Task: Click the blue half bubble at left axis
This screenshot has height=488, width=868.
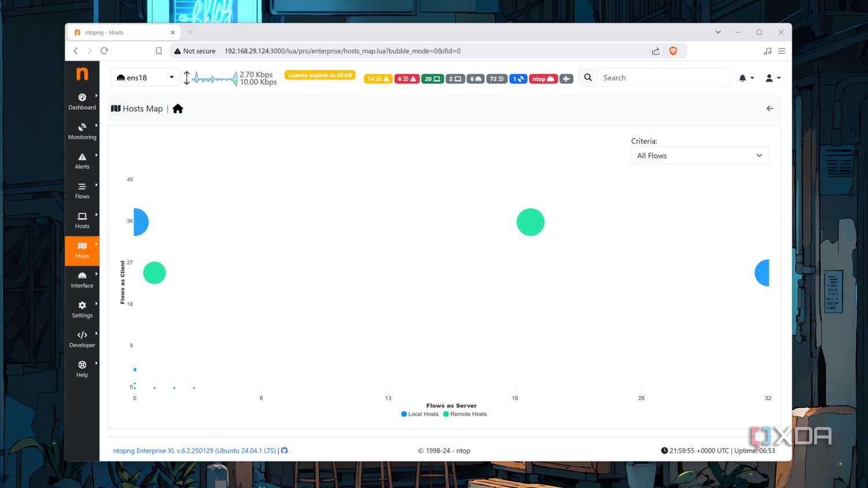Action: coord(141,222)
